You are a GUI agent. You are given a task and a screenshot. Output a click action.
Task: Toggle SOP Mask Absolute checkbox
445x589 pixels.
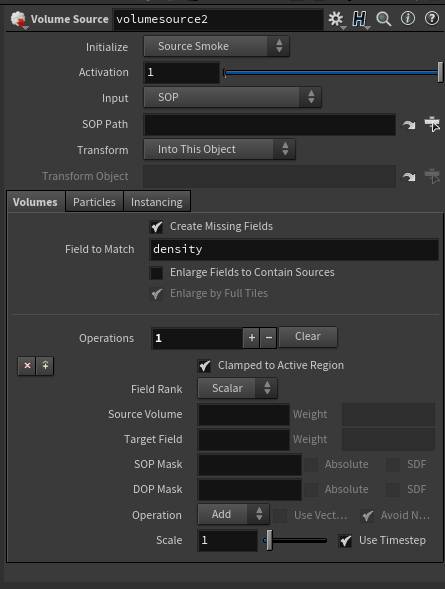(x=311, y=465)
